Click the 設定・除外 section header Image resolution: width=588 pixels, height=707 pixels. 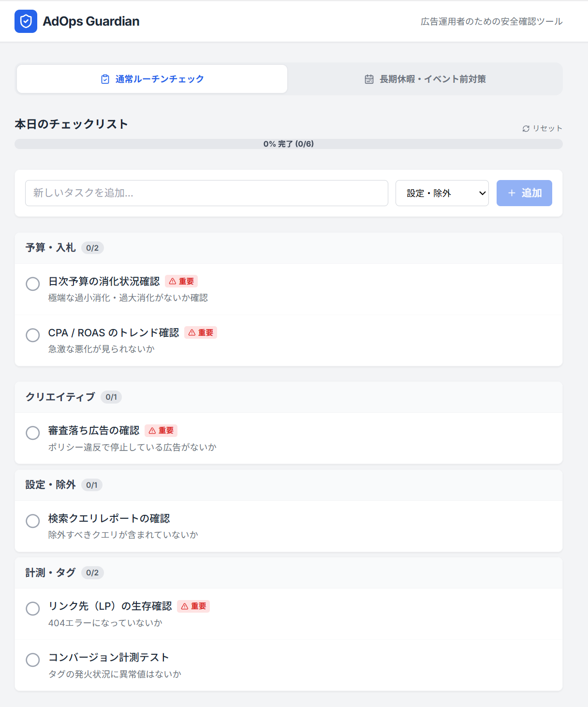pos(289,485)
